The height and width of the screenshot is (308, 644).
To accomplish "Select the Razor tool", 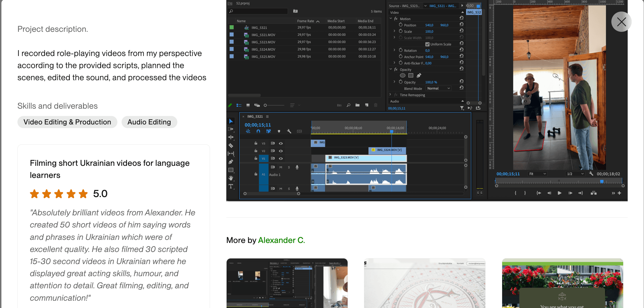I will (x=231, y=146).
